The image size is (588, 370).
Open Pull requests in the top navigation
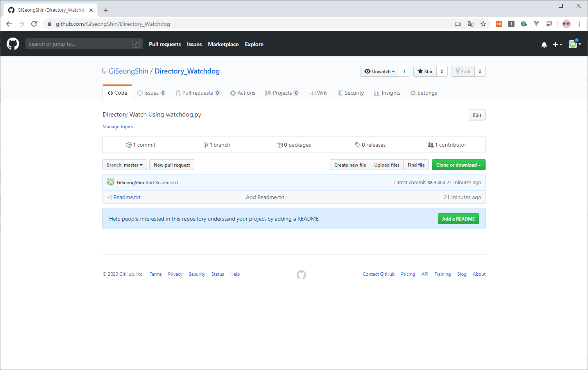click(165, 44)
